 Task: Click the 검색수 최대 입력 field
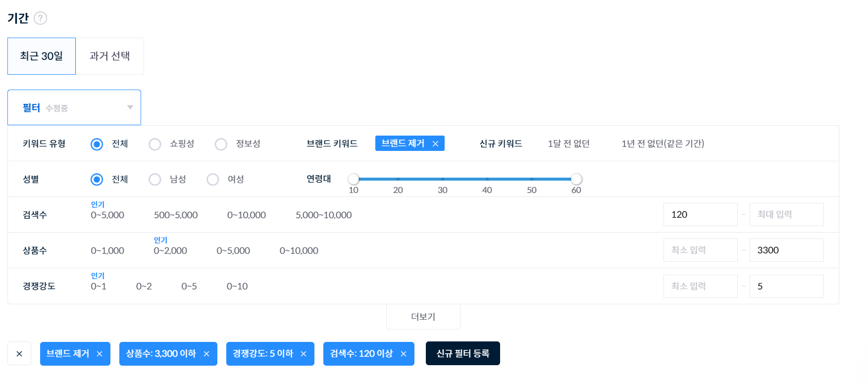point(787,214)
